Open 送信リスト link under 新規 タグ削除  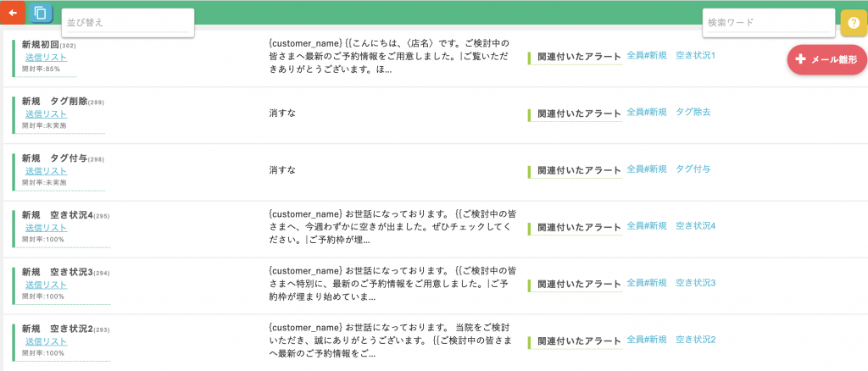(46, 114)
